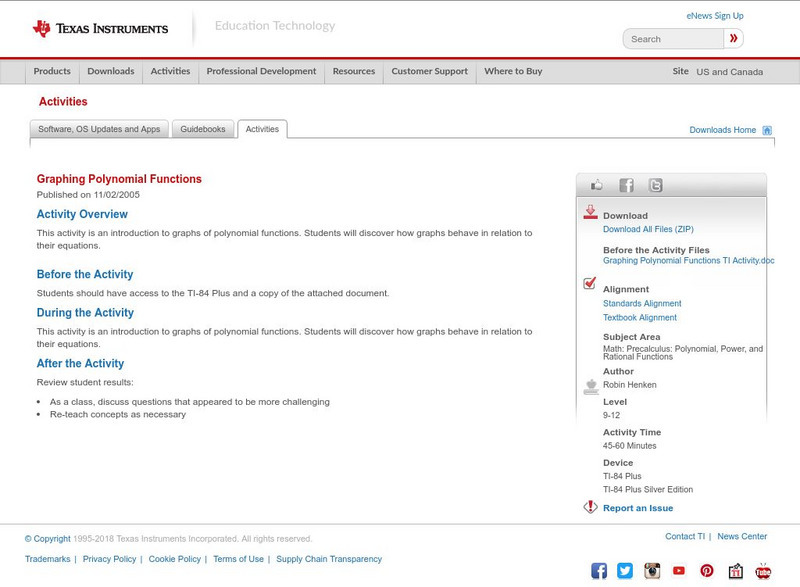Open TI Facebook page from footer

coord(599,571)
